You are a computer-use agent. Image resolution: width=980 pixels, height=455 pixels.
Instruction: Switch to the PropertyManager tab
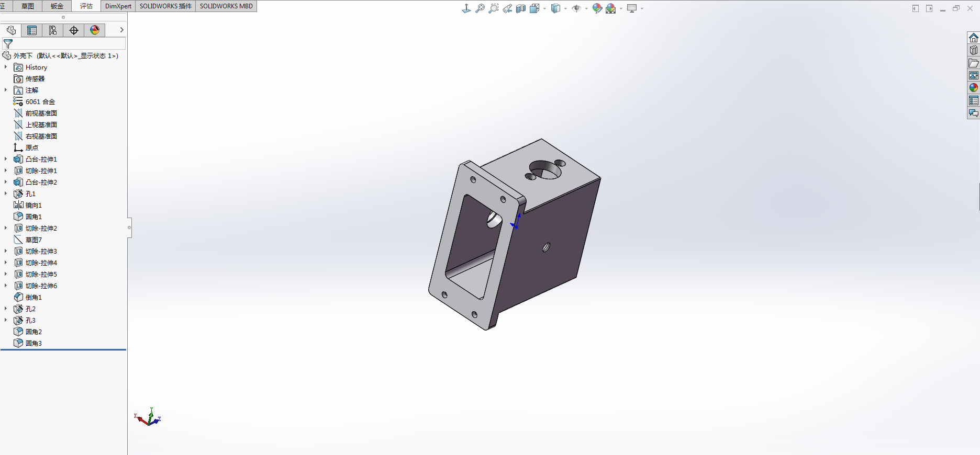click(32, 30)
